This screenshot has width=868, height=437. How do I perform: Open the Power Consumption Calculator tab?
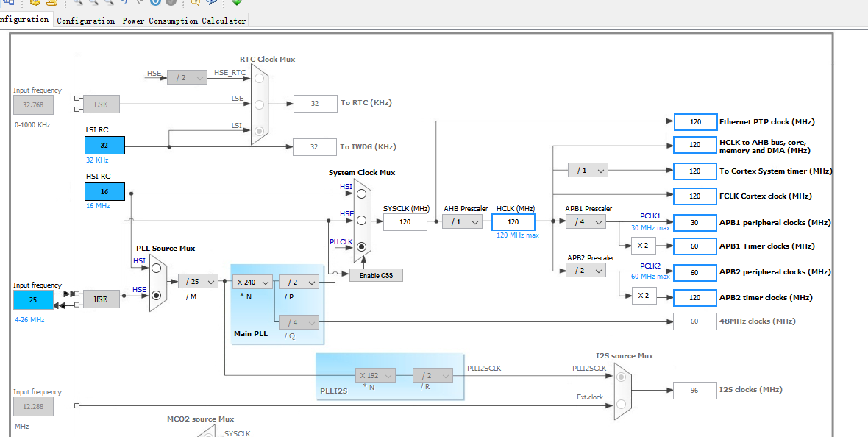(x=184, y=21)
